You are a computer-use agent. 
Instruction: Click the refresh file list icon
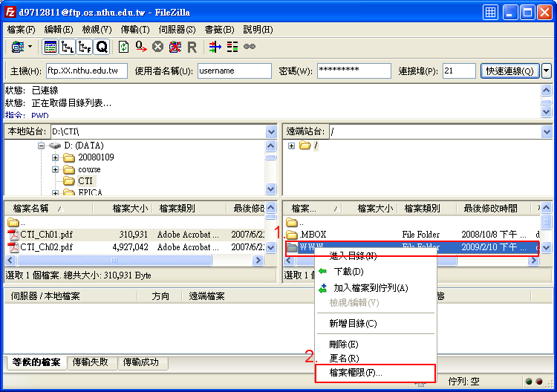123,47
